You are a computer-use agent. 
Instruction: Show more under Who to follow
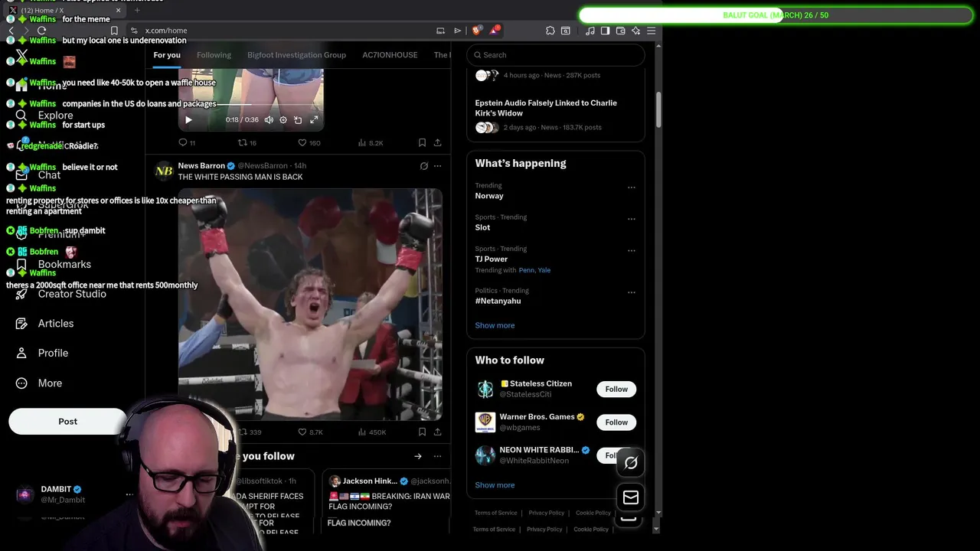(x=495, y=485)
